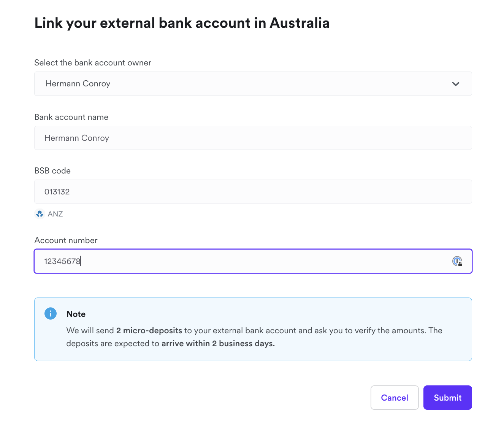Click the ANZ label next to the bank logo
Image resolution: width=504 pixels, height=436 pixels.
point(55,214)
